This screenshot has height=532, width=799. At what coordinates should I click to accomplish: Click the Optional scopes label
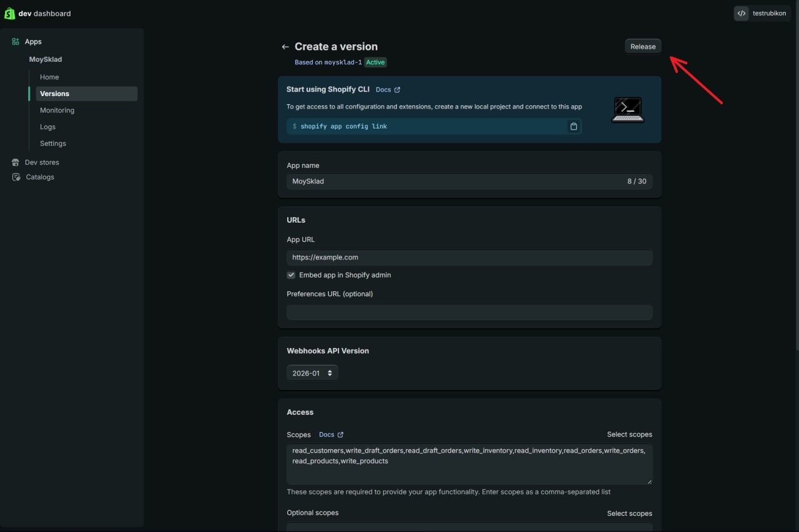click(x=313, y=513)
